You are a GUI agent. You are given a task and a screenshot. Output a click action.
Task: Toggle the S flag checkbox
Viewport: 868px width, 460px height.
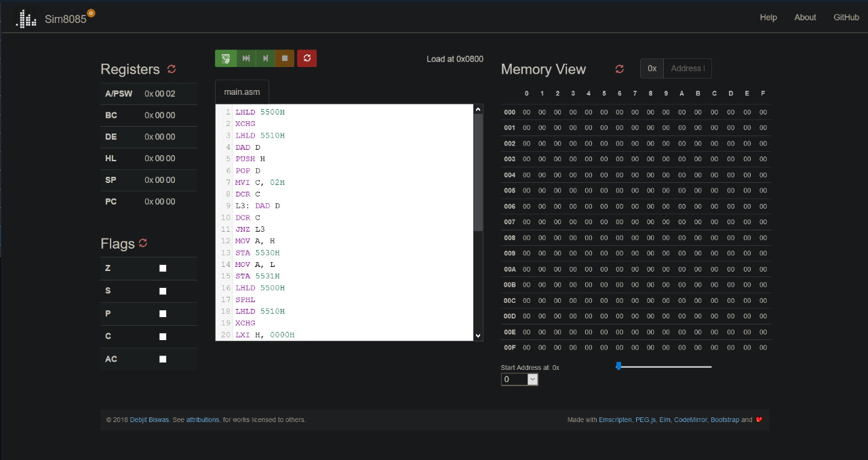[x=163, y=291]
